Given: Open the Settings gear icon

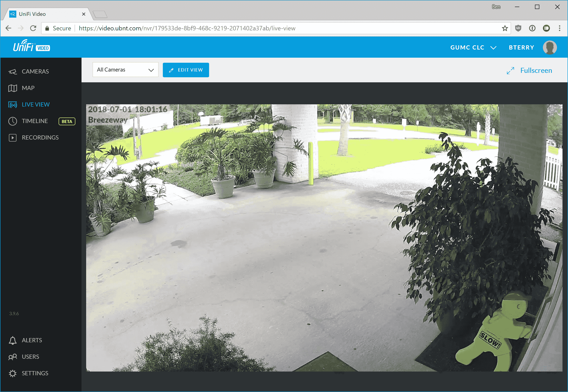Looking at the screenshot, I should [13, 374].
